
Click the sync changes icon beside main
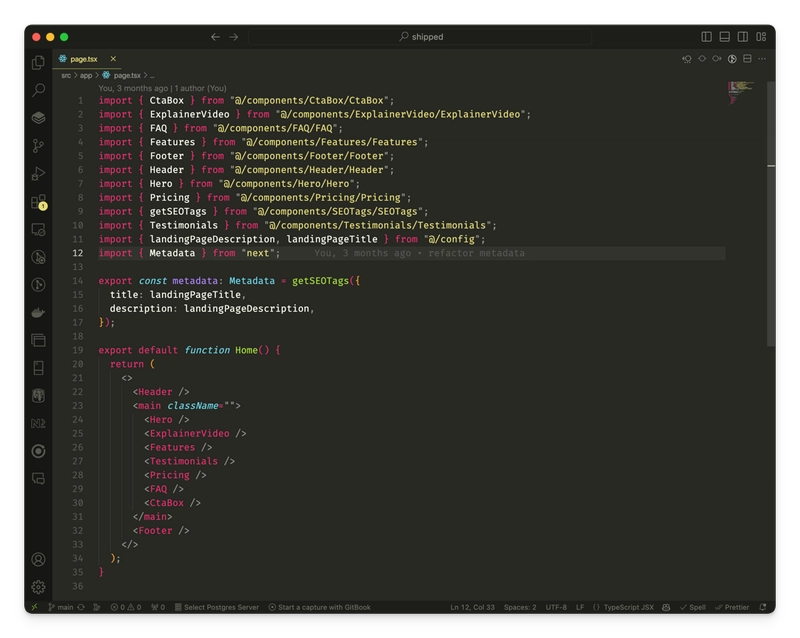click(x=81, y=607)
